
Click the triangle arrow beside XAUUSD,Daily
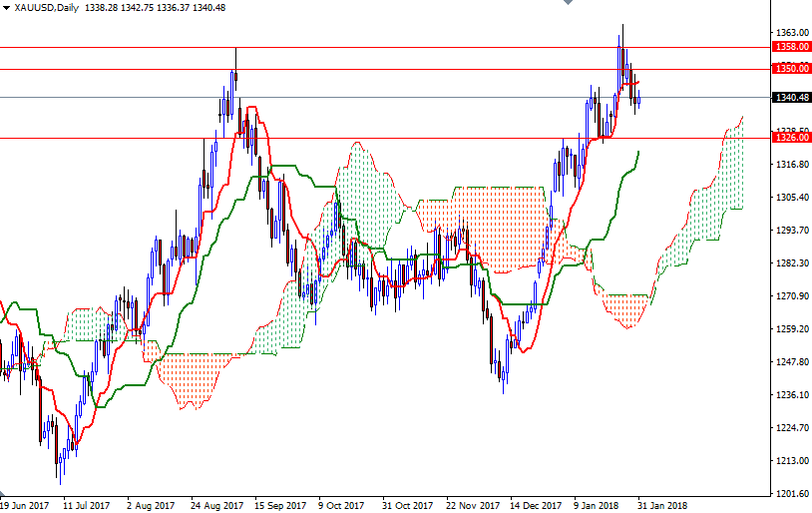(6, 8)
